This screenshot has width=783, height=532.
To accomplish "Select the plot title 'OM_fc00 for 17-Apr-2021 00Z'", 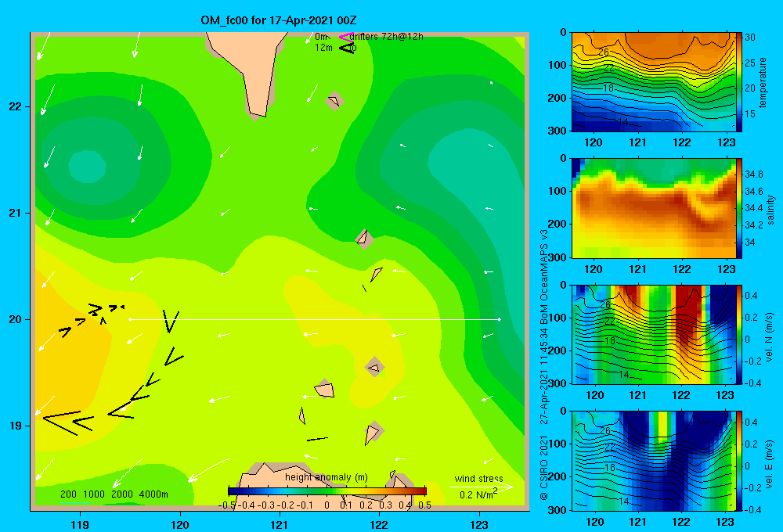I will click(279, 20).
